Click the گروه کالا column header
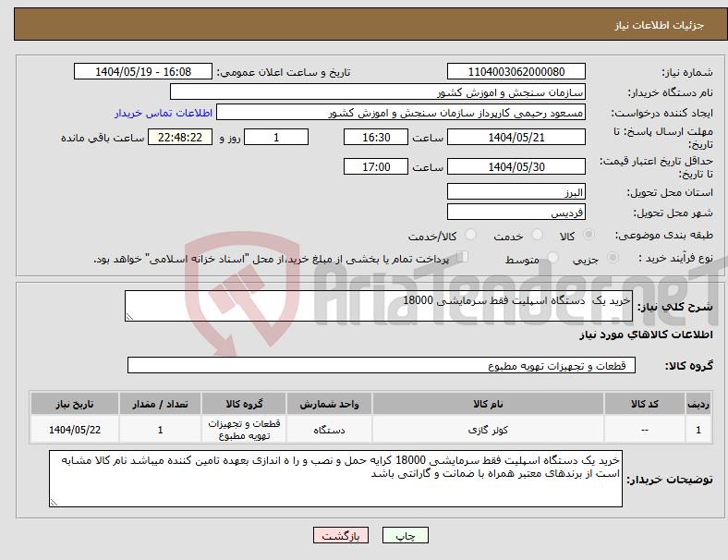The image size is (728, 560). [244, 404]
